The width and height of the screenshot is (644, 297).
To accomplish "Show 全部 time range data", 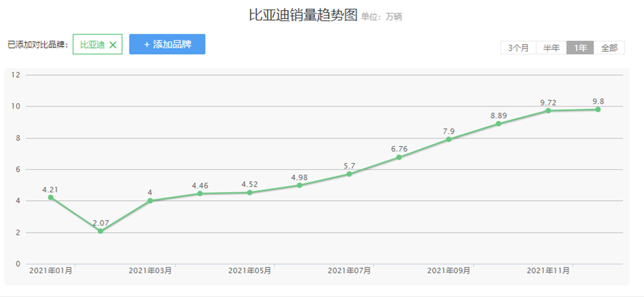I will [x=609, y=48].
